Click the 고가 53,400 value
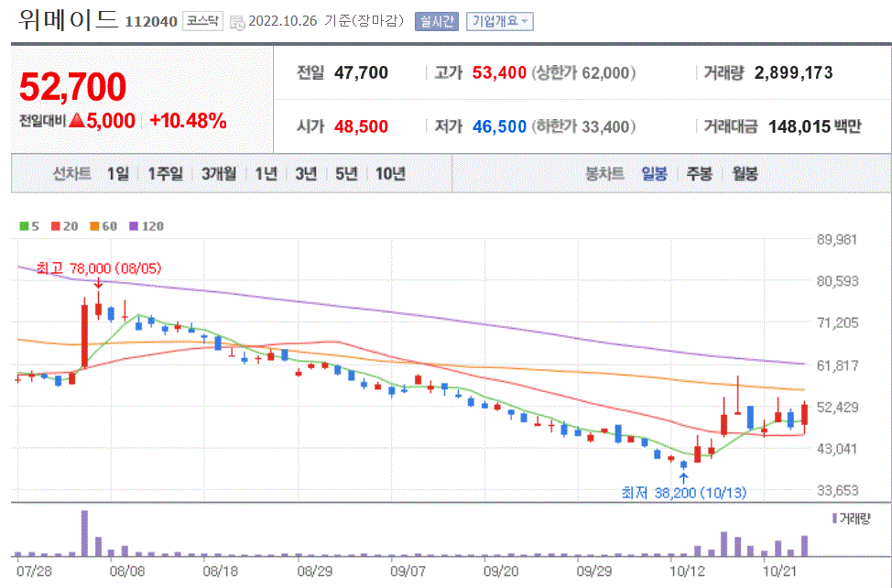The width and height of the screenshot is (892, 588). tap(499, 72)
